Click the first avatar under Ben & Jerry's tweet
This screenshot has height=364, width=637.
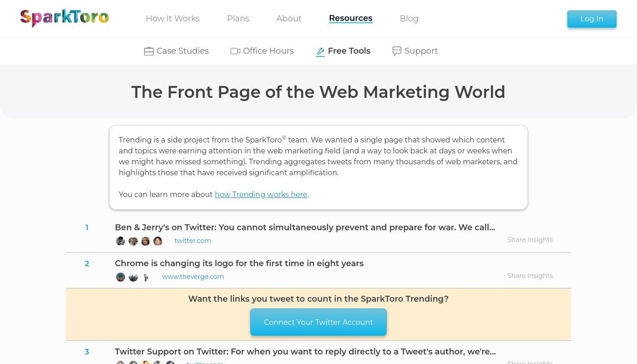(120, 241)
